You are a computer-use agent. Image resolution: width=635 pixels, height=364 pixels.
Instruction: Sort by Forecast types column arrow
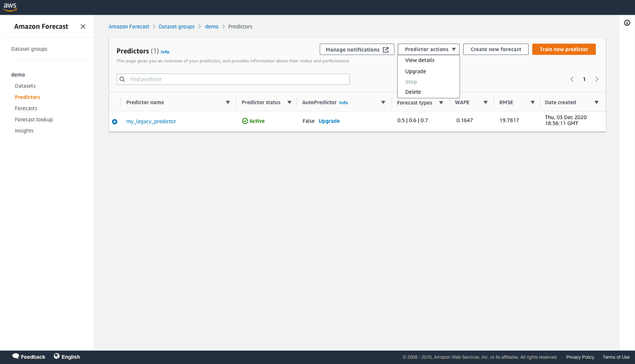point(441,103)
